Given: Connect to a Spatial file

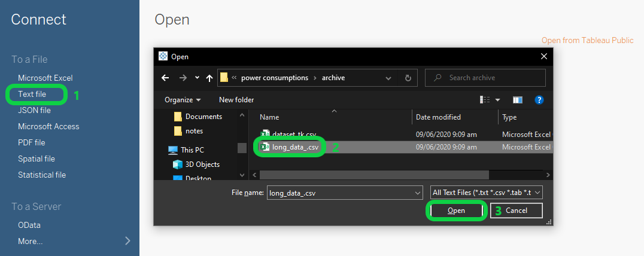Looking at the screenshot, I should point(37,159).
